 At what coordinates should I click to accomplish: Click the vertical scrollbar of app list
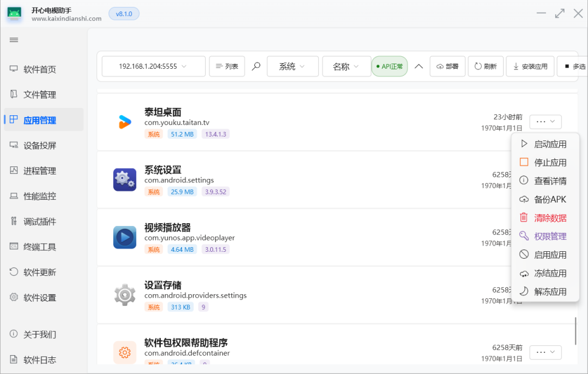pyautogui.click(x=575, y=331)
